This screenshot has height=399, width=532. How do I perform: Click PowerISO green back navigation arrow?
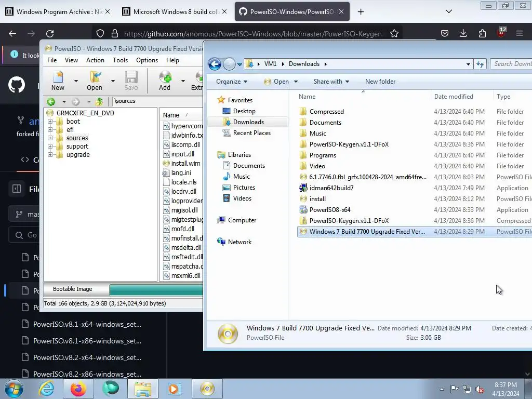(x=51, y=101)
